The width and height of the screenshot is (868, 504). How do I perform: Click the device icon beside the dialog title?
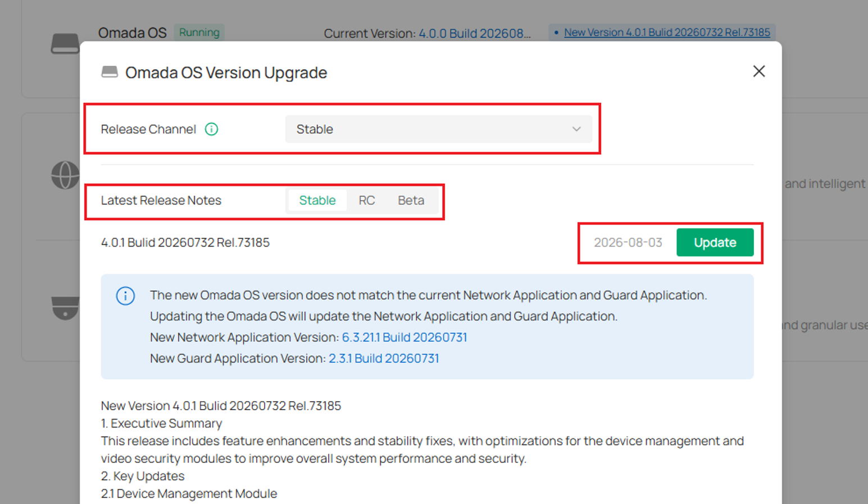pos(110,72)
